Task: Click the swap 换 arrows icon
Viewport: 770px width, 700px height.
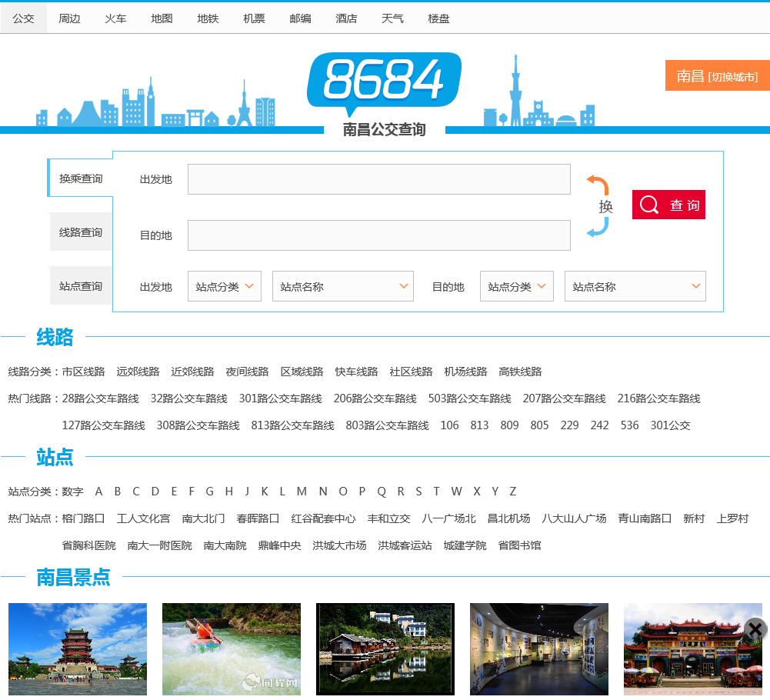Action: coord(599,206)
